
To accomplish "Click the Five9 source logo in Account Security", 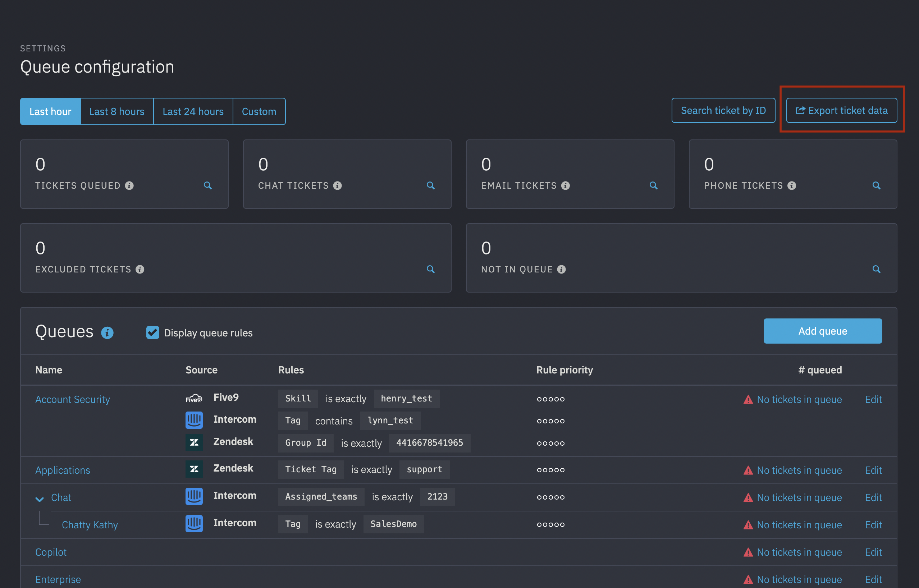I will click(194, 398).
